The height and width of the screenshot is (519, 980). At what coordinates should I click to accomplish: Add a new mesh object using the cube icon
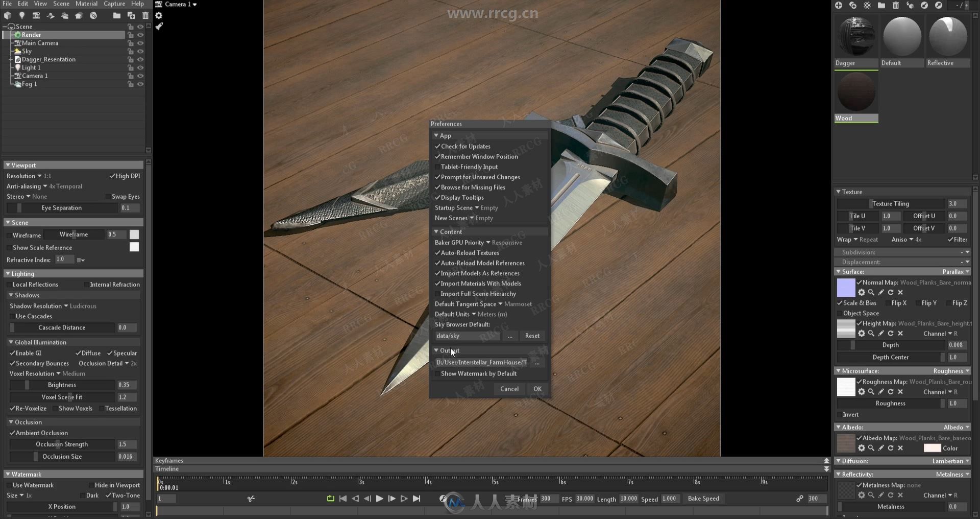pyautogui.click(x=8, y=16)
